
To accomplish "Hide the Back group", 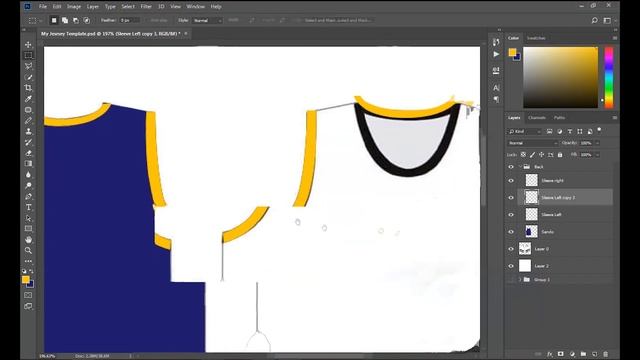I will tap(511, 167).
